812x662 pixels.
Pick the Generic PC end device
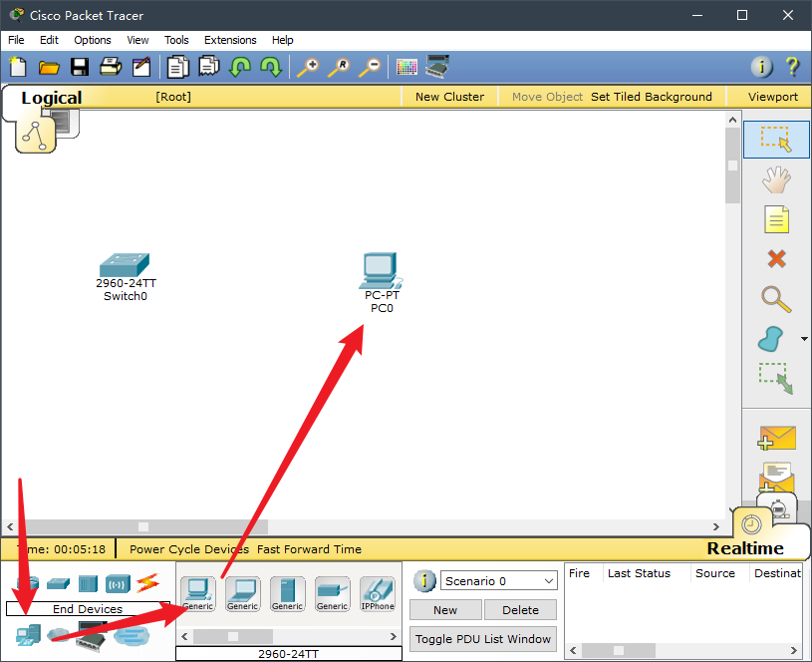(x=198, y=593)
